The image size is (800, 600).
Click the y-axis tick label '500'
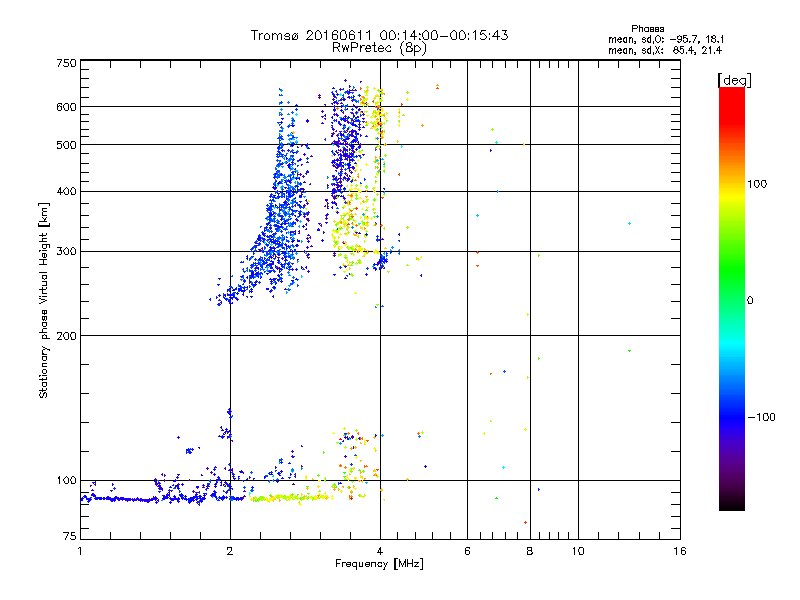(66, 145)
